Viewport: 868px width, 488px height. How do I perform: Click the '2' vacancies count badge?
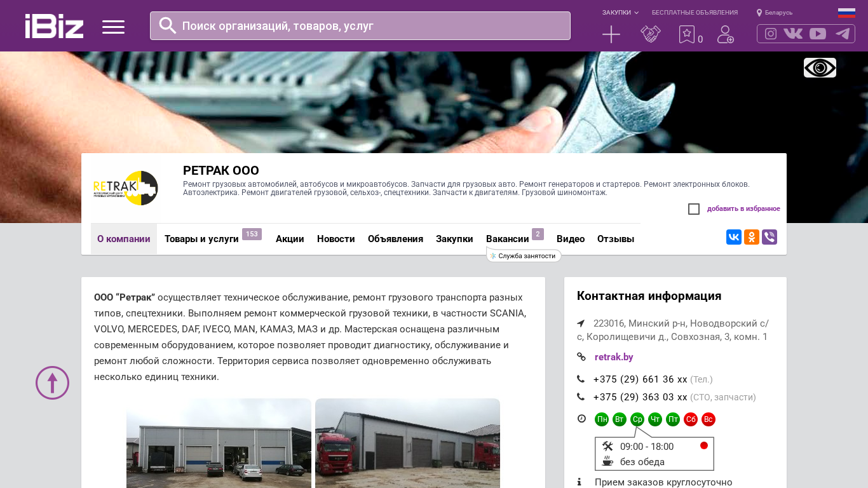[x=538, y=234]
